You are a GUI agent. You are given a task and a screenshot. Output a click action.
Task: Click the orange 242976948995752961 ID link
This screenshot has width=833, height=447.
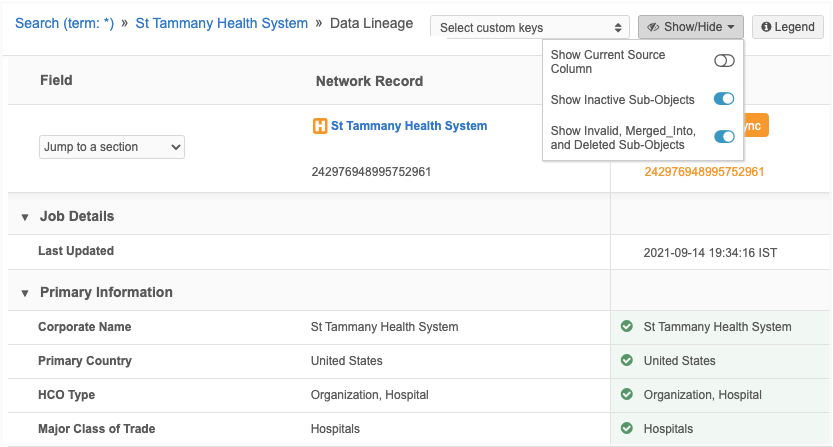[x=704, y=172]
